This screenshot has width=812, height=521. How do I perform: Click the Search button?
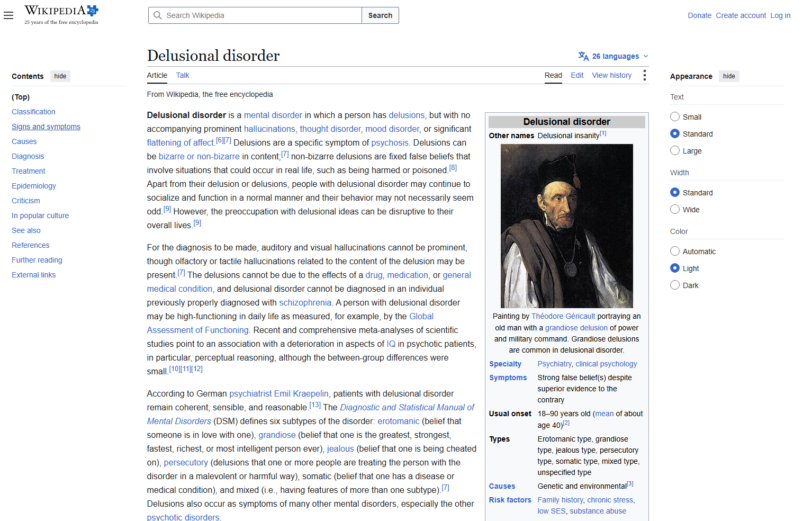point(380,15)
